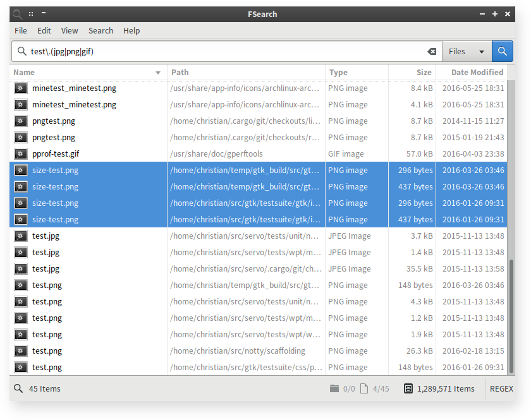Screen dimensions: 531x420
Task: Click the date "2016-02-18 13:15"
Action: point(473,351)
